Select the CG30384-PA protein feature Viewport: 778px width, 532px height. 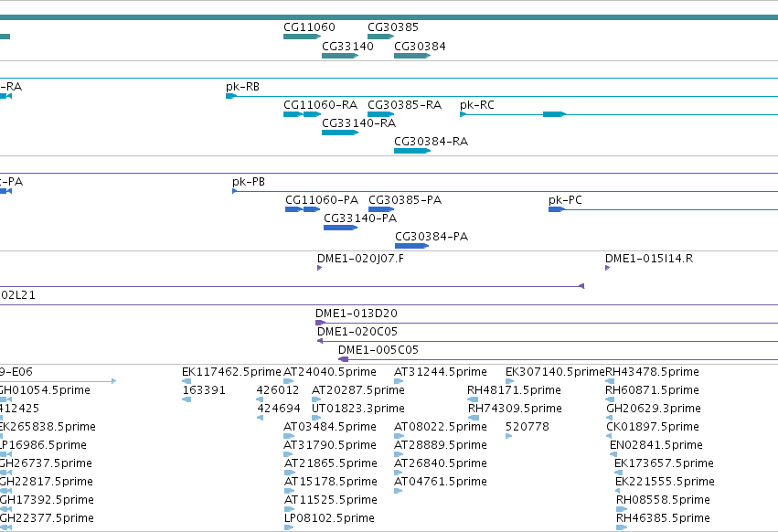(x=411, y=246)
